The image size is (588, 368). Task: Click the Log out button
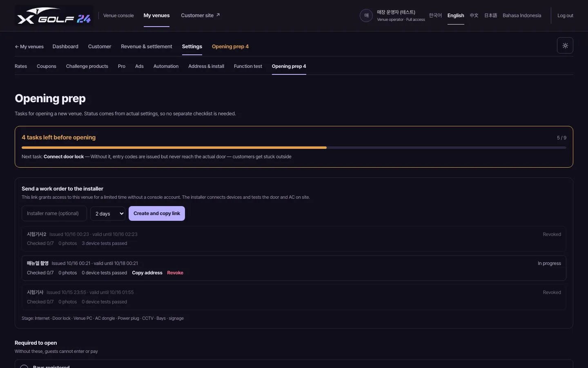coord(565,16)
